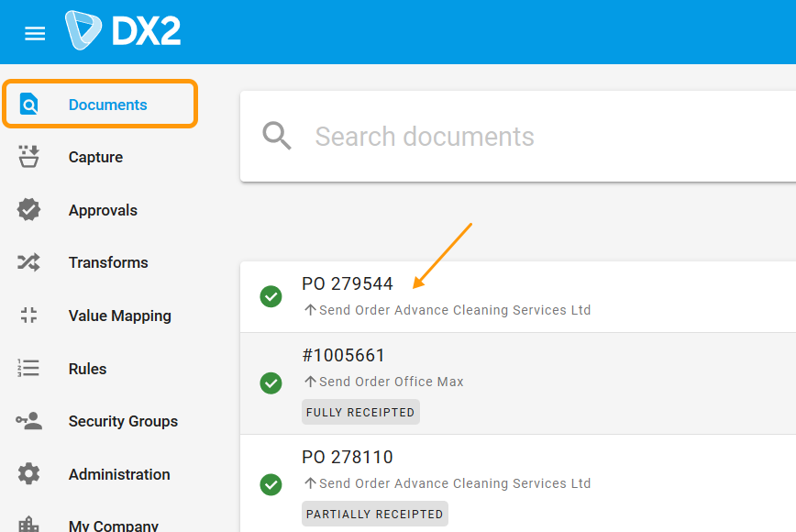The height and width of the screenshot is (532, 796).
Task: Switch to the Transforms section
Action: click(108, 261)
